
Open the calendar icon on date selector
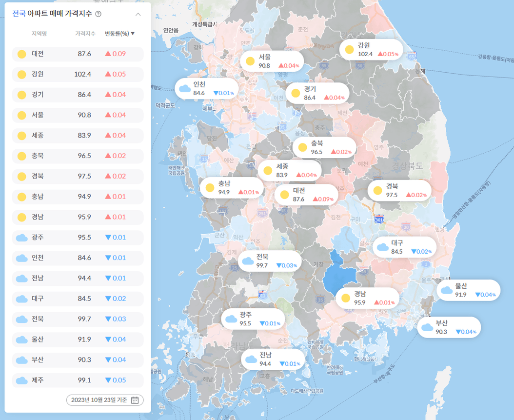coord(135,400)
